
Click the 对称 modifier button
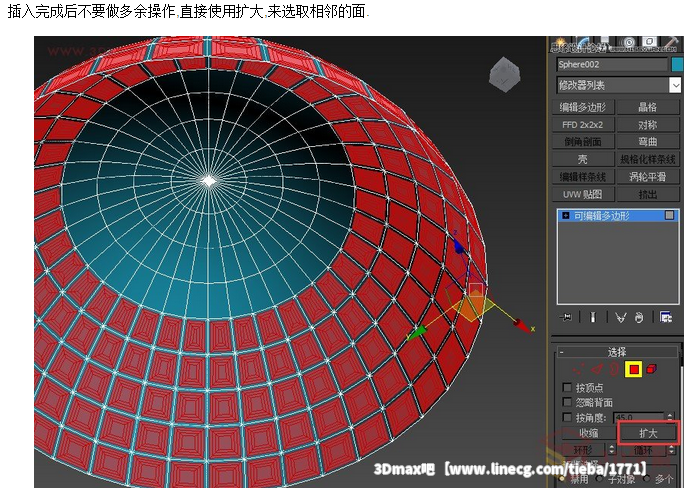point(648,125)
